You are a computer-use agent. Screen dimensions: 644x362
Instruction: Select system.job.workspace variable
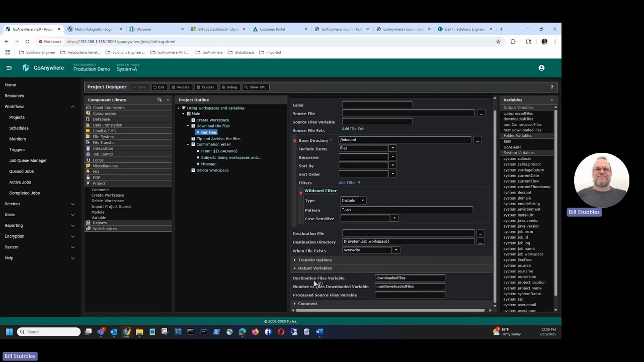[x=523, y=254]
